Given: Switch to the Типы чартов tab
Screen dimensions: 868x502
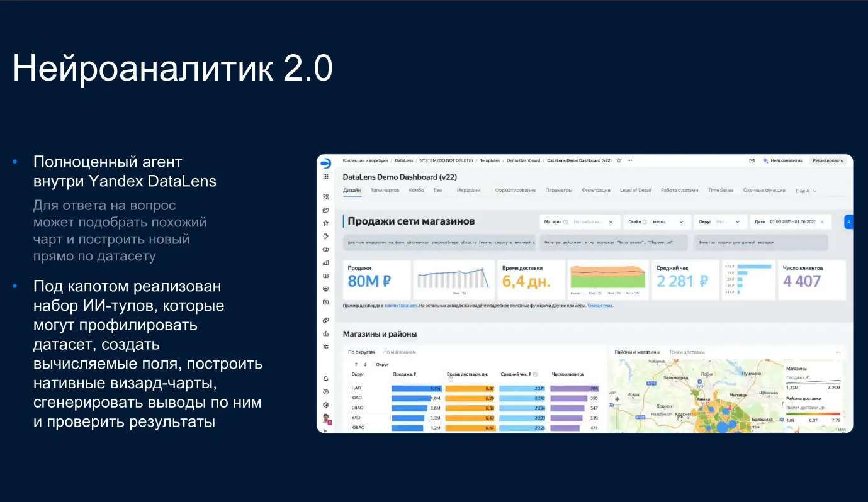Looking at the screenshot, I should tap(385, 190).
